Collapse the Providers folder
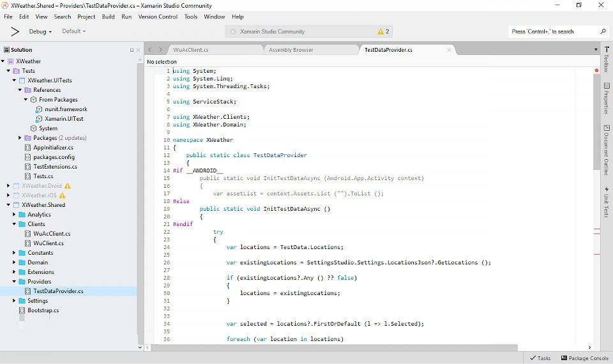This screenshot has height=364, width=613. (14, 282)
